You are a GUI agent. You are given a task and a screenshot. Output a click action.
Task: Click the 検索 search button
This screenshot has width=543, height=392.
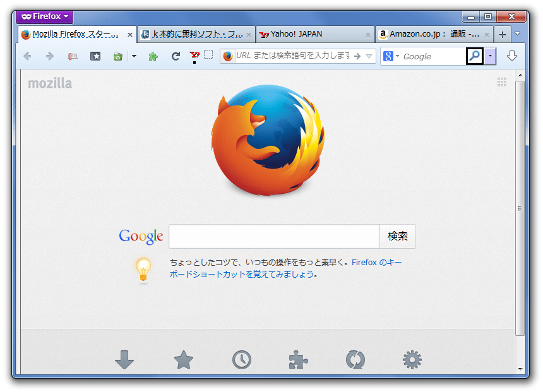pyautogui.click(x=398, y=237)
